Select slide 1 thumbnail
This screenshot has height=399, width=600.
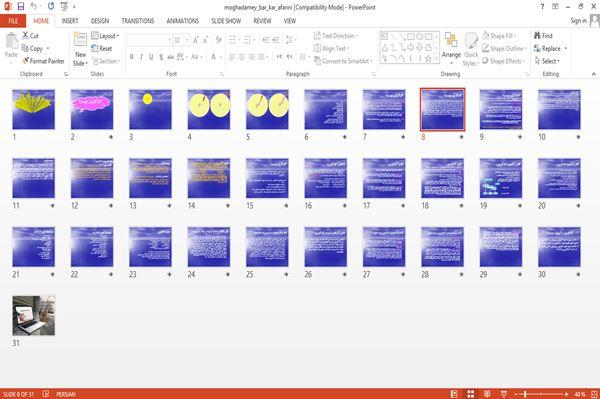click(34, 109)
